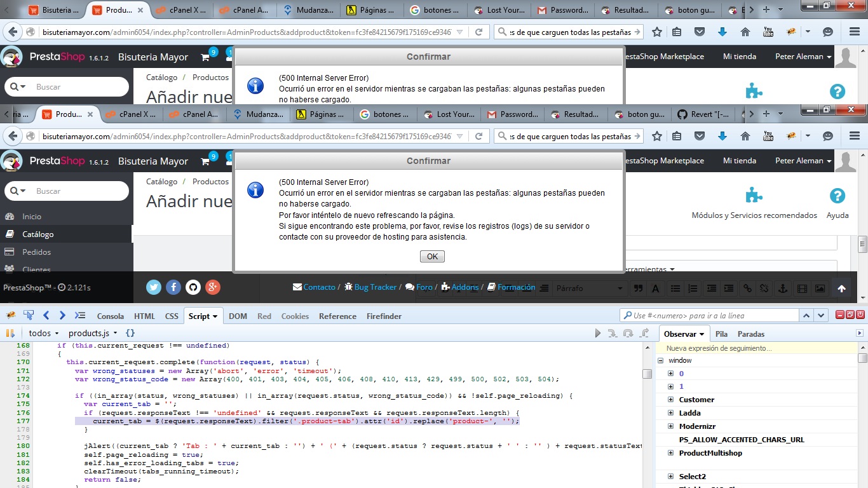Screen dimensions: 868x488
Task: Click the GitHub icon in the footer
Action: coord(193,287)
